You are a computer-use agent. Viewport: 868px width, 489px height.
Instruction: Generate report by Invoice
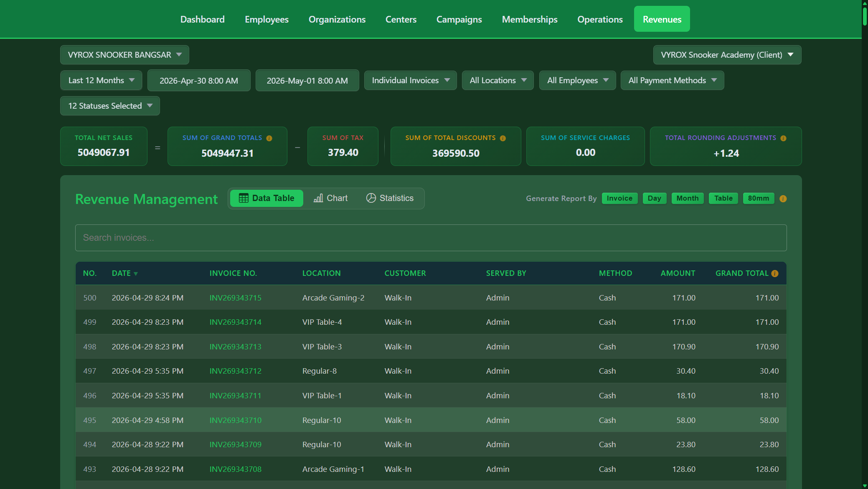[619, 199]
